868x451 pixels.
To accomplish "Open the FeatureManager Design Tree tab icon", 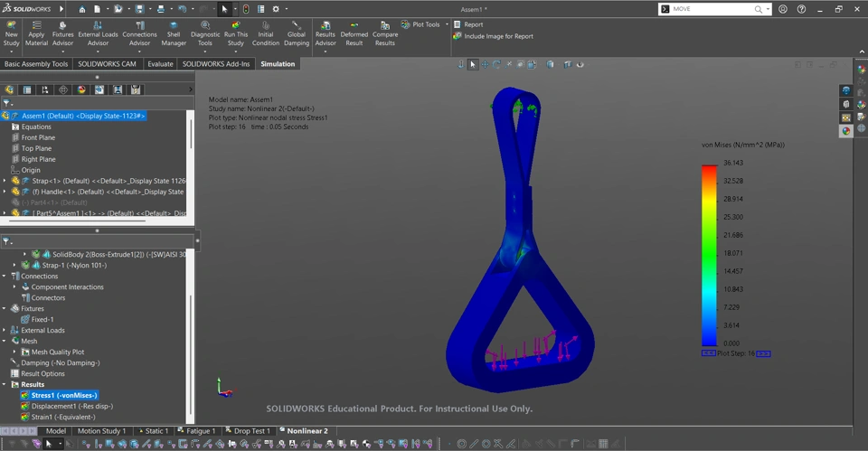I will point(9,89).
